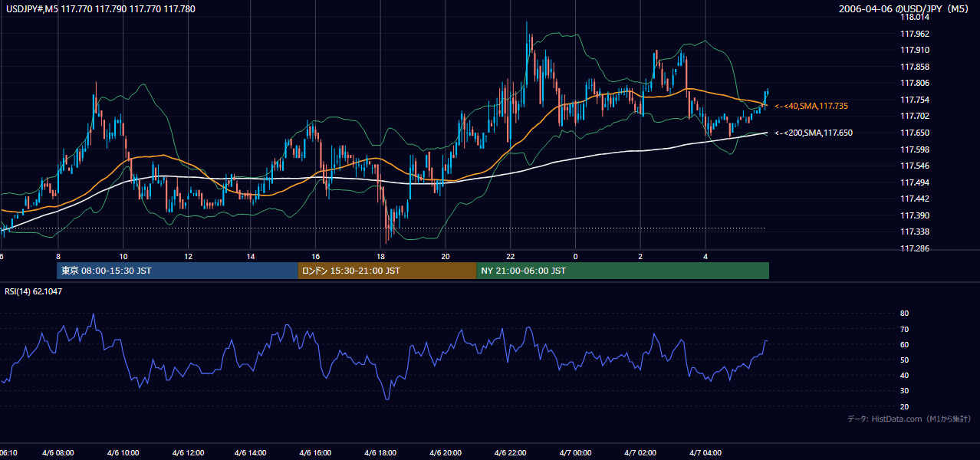Click hour label 16 under the price chart
Viewport: 980px width, 460px height.
coord(316,256)
